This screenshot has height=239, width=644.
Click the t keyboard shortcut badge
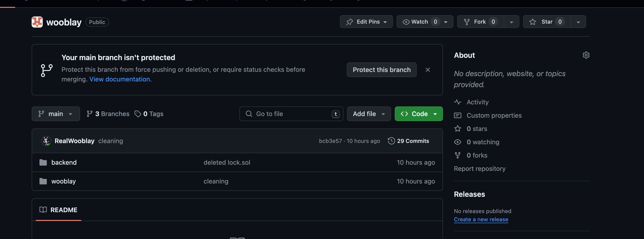click(x=336, y=114)
